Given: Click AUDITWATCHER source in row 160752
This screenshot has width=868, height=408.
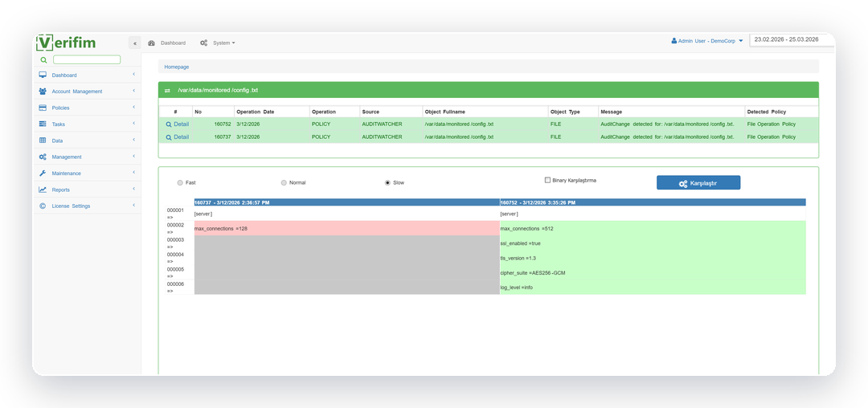Looking at the screenshot, I should click(x=382, y=124).
